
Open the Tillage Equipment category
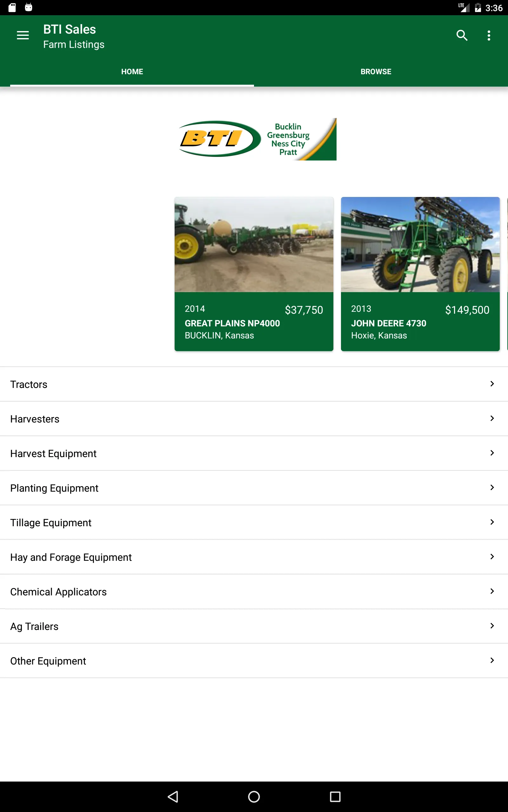click(x=254, y=522)
